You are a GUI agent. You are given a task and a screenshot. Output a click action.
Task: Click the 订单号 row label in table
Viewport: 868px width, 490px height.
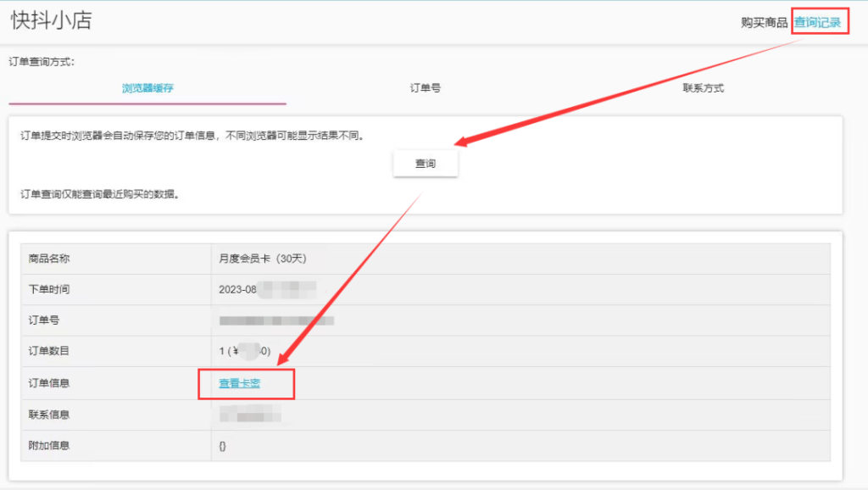click(x=44, y=320)
